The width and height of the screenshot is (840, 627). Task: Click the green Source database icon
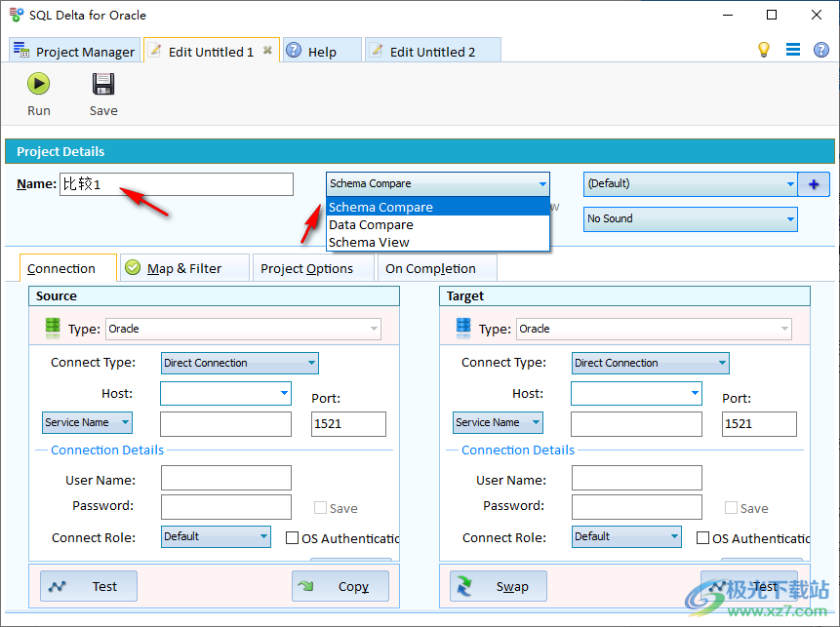tap(53, 328)
